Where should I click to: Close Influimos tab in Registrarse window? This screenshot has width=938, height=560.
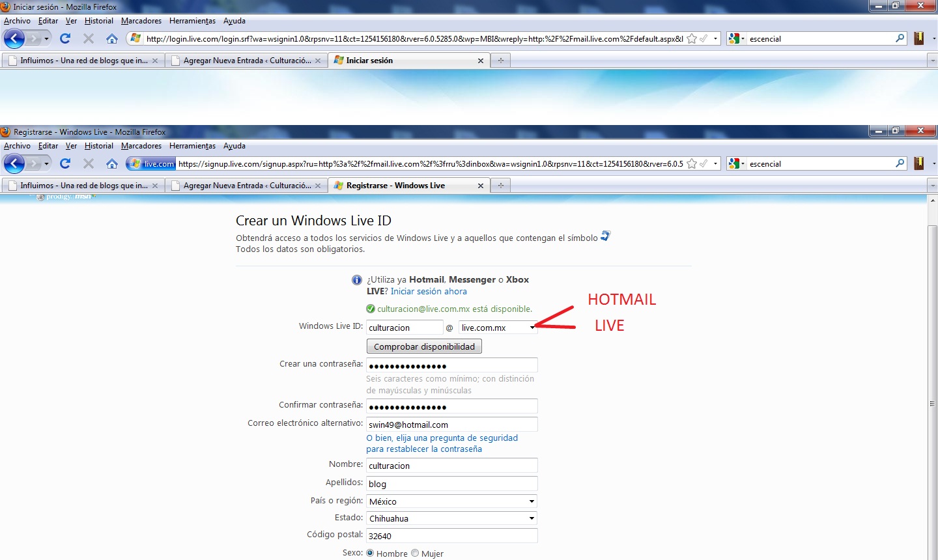155,186
